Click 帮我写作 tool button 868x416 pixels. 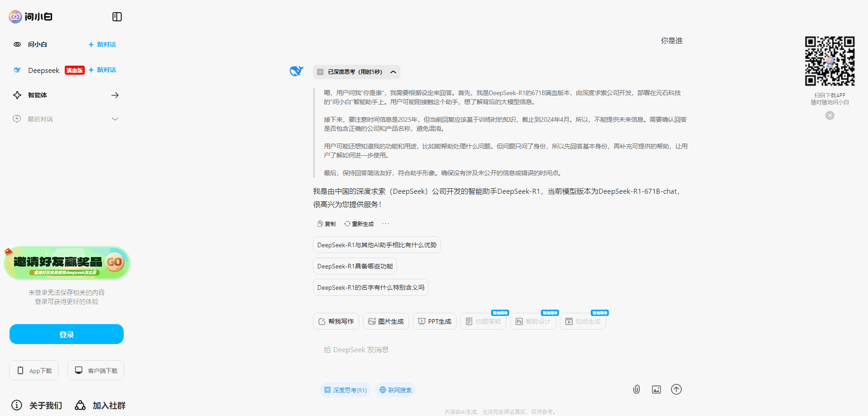click(336, 321)
